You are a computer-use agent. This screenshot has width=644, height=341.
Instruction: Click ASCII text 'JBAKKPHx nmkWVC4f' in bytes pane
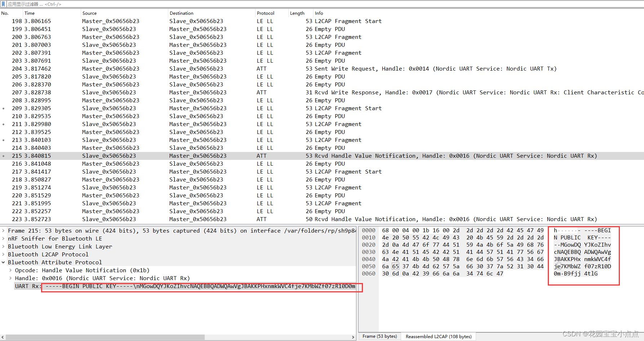[x=582, y=259]
